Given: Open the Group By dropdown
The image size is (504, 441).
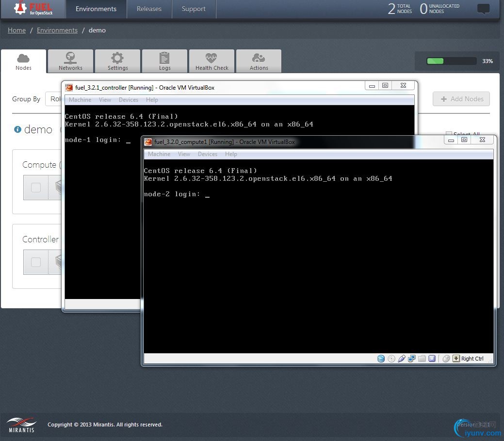Looking at the screenshot, I should pyautogui.click(x=54, y=99).
